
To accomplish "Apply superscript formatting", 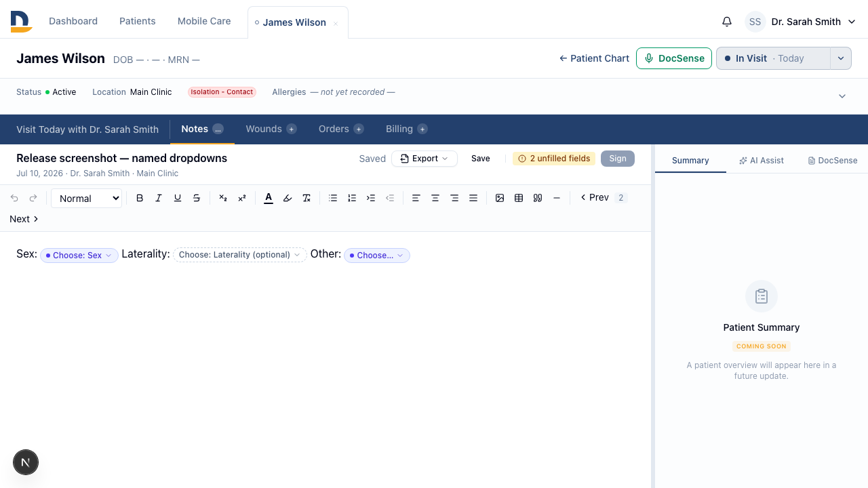I will (x=242, y=198).
